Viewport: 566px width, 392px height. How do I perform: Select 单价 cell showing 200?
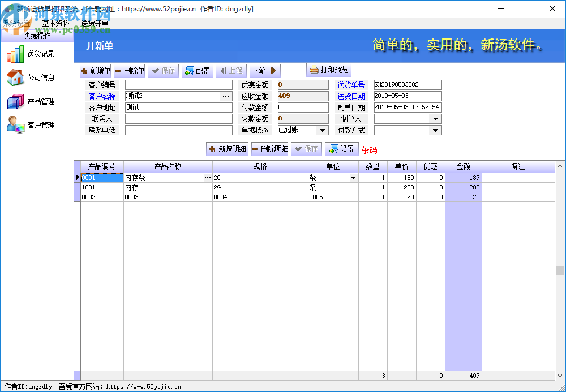402,188
